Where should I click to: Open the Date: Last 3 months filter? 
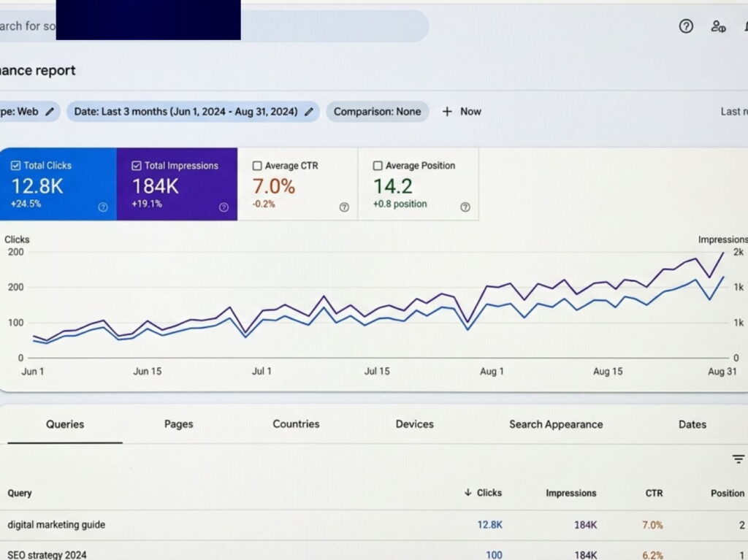(186, 111)
